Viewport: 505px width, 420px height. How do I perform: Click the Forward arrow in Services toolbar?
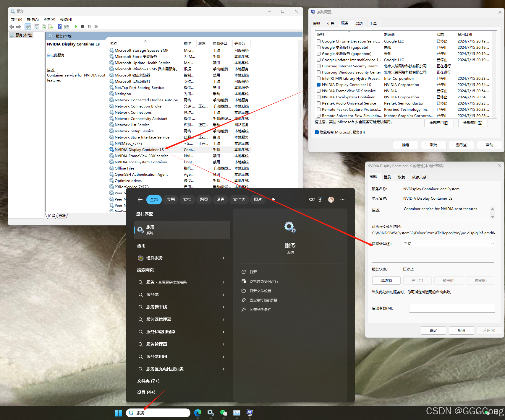point(19,27)
